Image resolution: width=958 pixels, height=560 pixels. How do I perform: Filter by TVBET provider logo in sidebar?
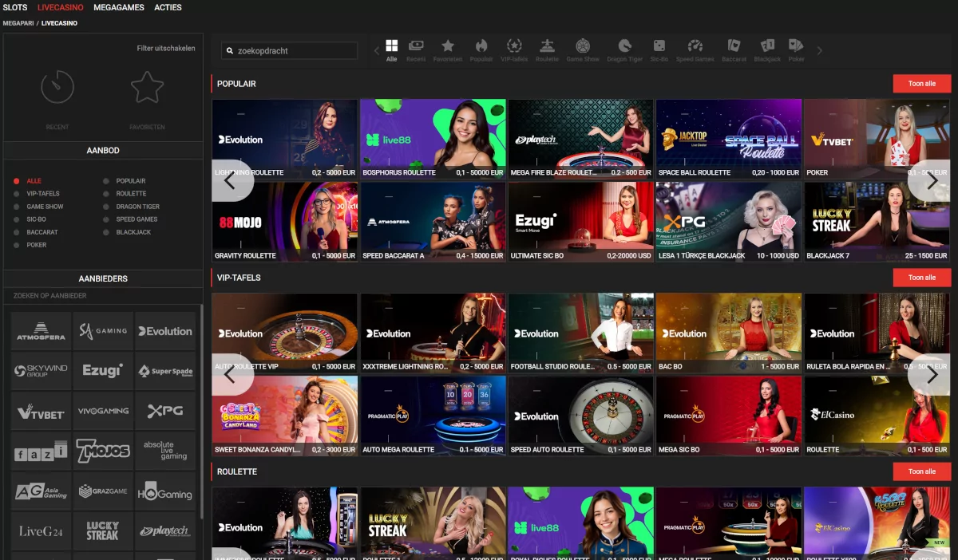42,411
